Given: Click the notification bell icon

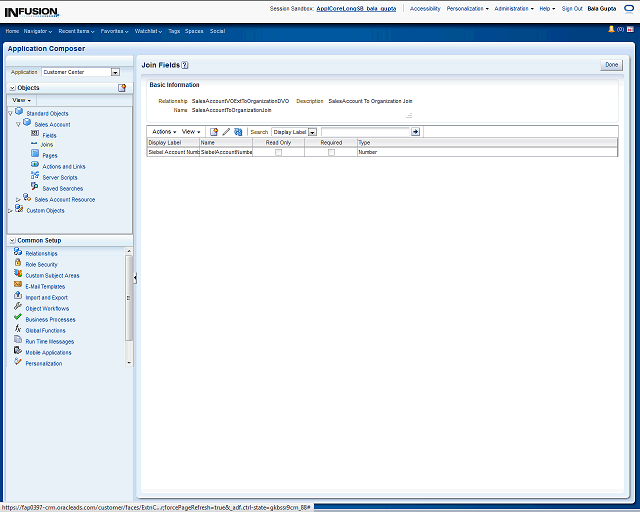Looking at the screenshot, I should (611, 30).
